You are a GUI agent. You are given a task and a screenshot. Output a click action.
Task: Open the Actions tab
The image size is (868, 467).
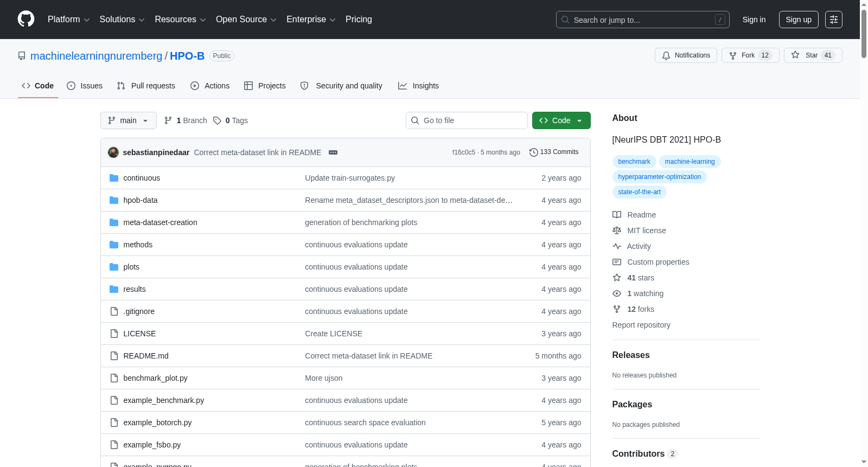click(x=210, y=86)
